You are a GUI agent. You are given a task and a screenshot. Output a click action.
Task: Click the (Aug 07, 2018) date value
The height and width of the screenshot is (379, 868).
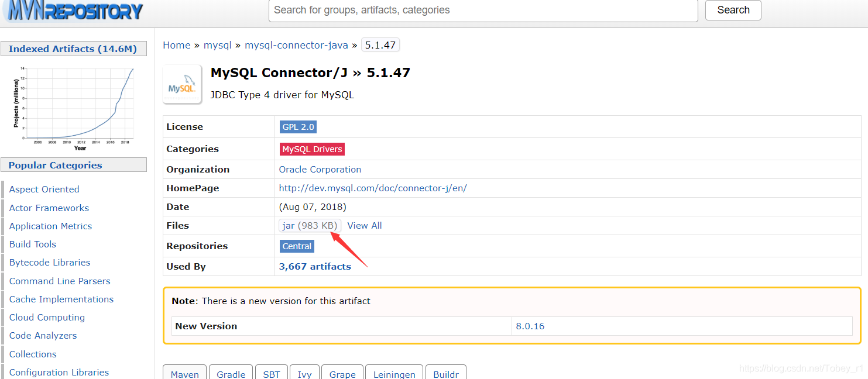[313, 207]
